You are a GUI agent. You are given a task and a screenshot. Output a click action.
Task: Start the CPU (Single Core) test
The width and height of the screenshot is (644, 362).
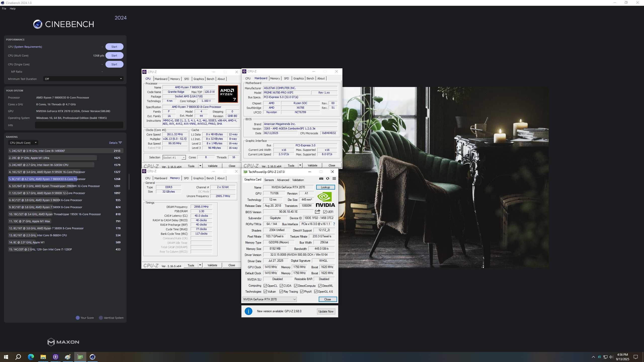pos(114,64)
